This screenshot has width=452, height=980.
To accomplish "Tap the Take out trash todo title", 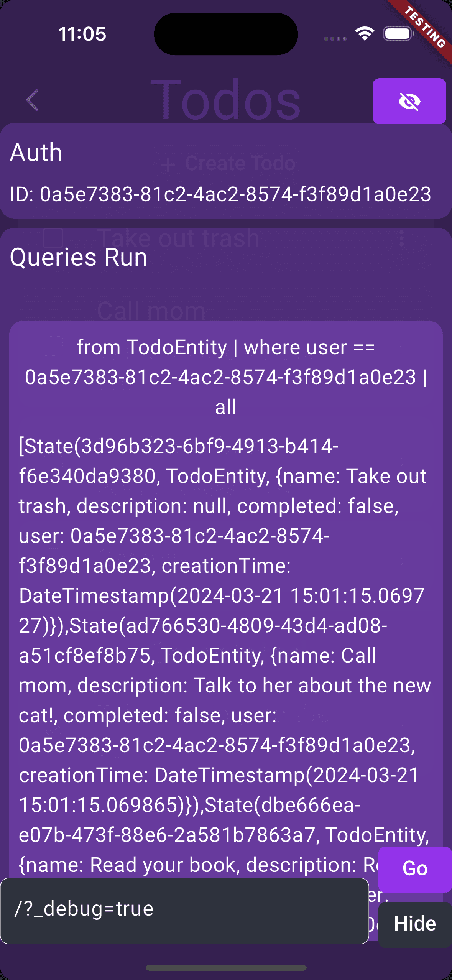I will pos(178,238).
